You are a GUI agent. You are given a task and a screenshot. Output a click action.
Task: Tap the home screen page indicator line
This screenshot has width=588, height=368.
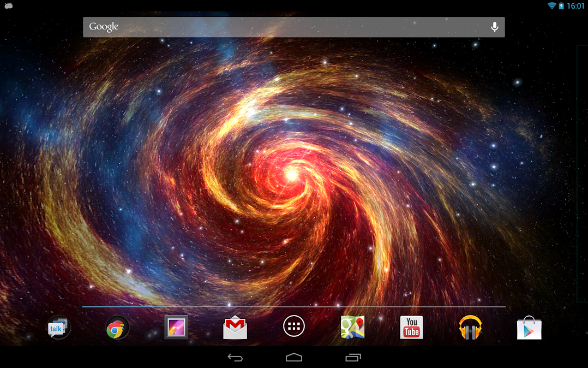click(x=294, y=307)
